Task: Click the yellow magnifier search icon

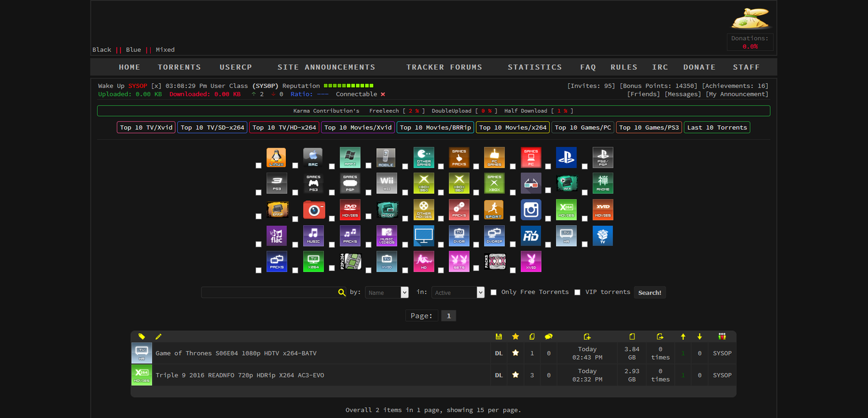Action: click(341, 293)
